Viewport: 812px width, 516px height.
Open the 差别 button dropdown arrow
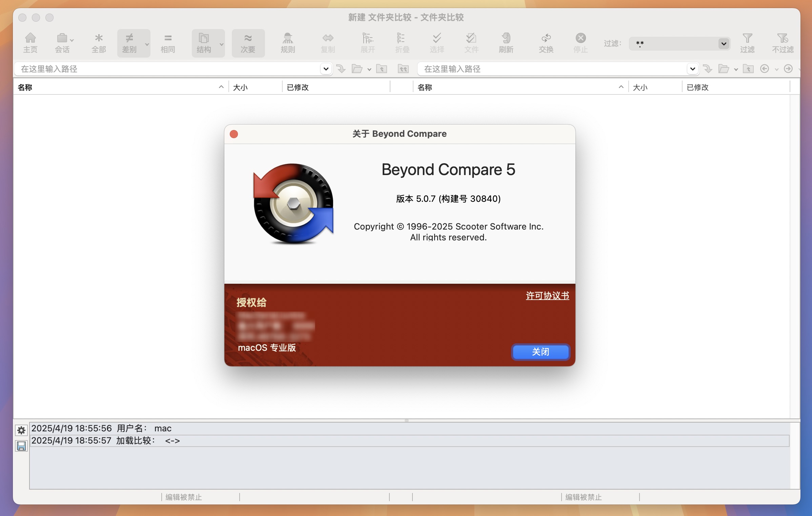147,44
